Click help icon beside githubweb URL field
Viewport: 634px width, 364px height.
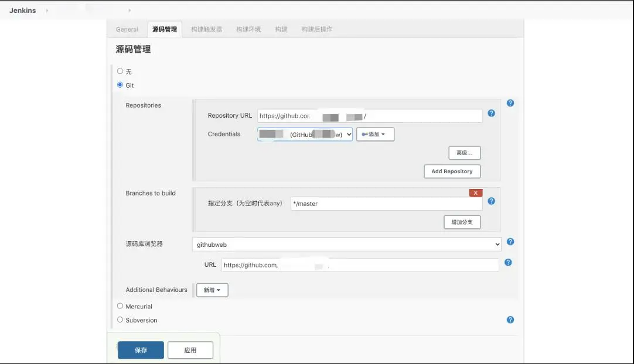pyautogui.click(x=508, y=262)
